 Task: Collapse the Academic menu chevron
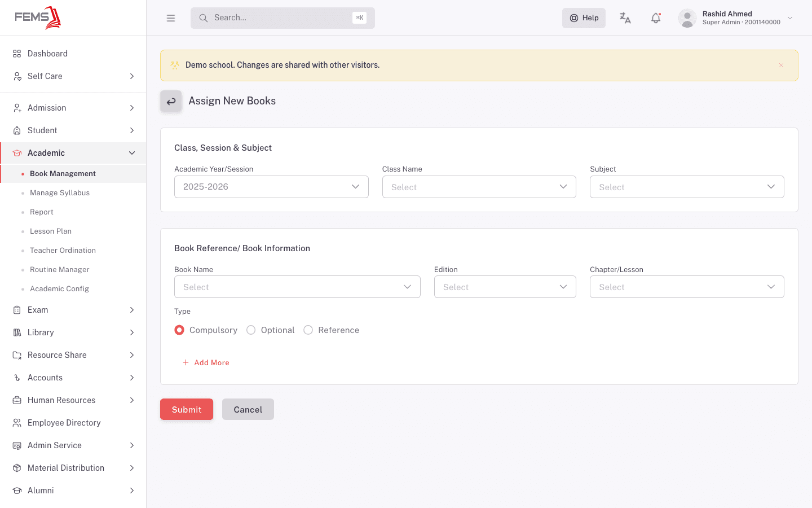click(x=132, y=153)
